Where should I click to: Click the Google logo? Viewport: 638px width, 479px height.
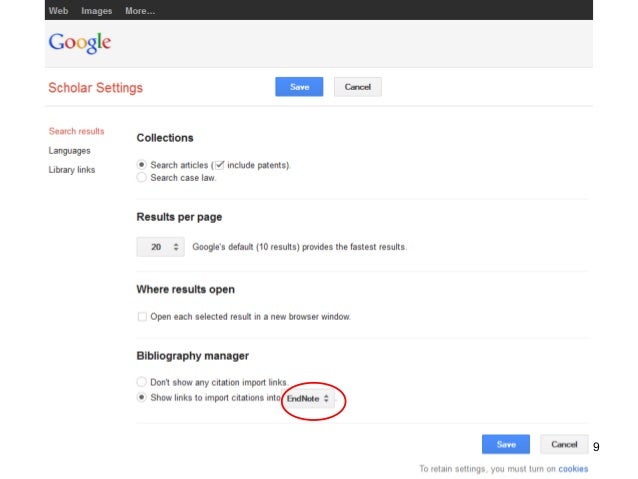click(x=80, y=43)
